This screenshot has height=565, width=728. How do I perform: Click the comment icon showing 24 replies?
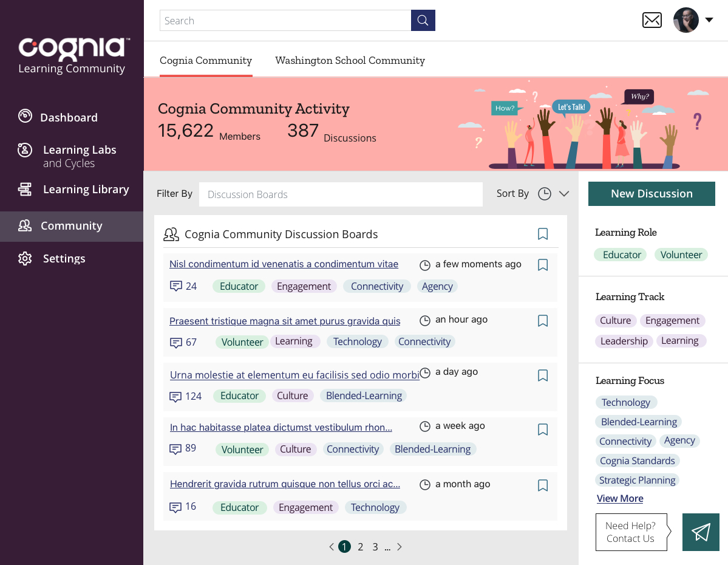point(176,286)
